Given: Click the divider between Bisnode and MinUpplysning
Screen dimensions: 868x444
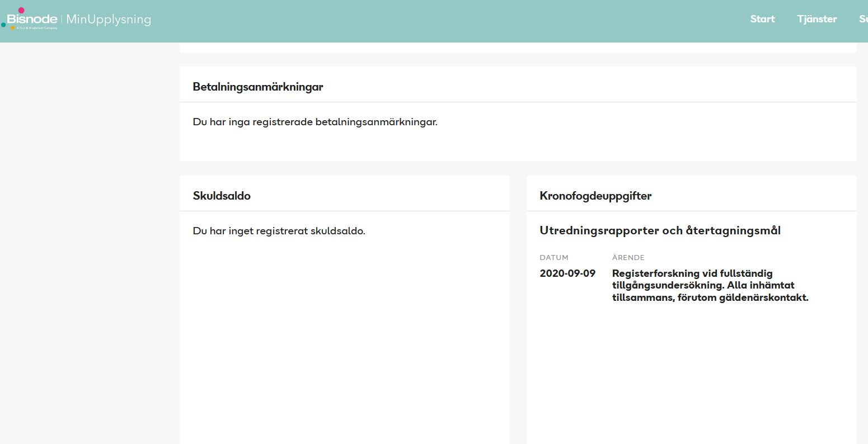Looking at the screenshot, I should pyautogui.click(x=62, y=20).
